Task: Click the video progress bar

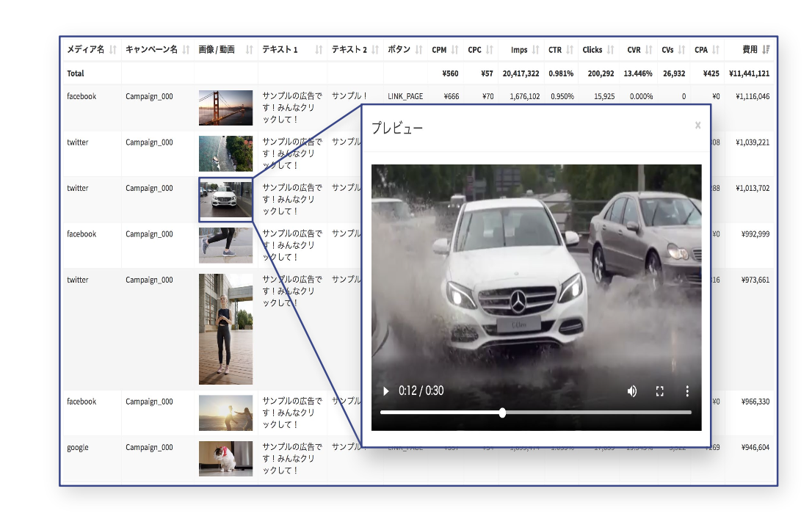Action: pyautogui.click(x=536, y=413)
